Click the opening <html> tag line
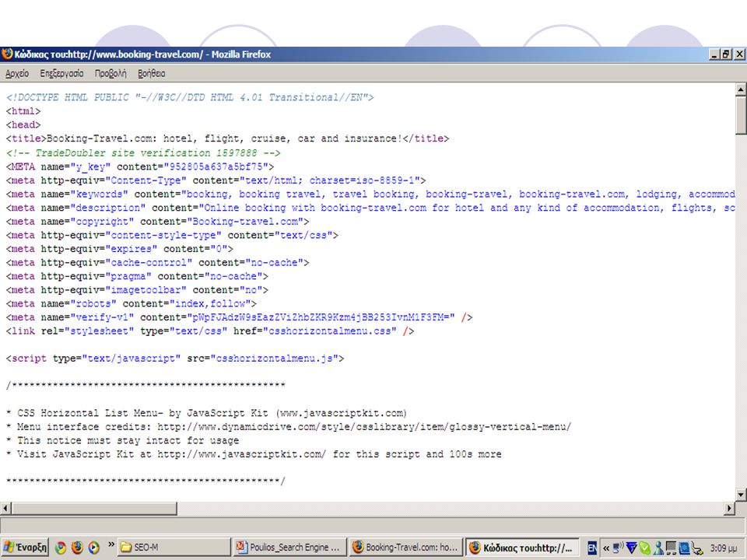 (23, 111)
